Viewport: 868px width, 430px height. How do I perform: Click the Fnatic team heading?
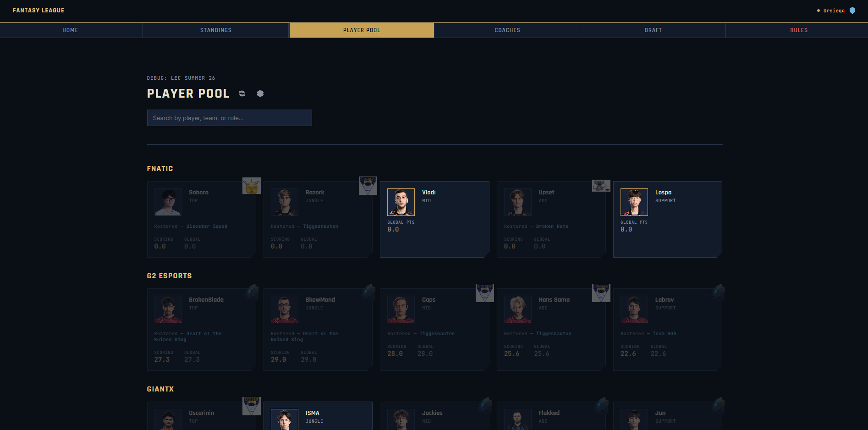[160, 169]
